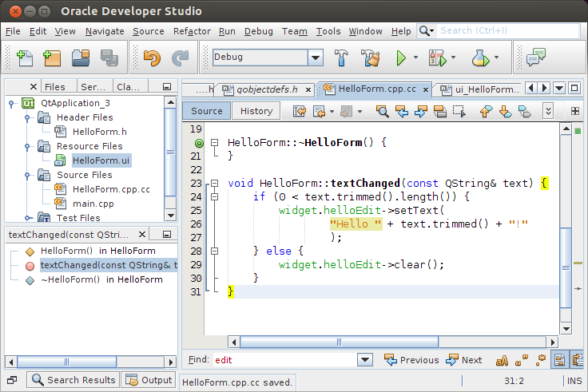588x392 pixels.
Task: Click the Undo arrow icon
Action: 151,57
